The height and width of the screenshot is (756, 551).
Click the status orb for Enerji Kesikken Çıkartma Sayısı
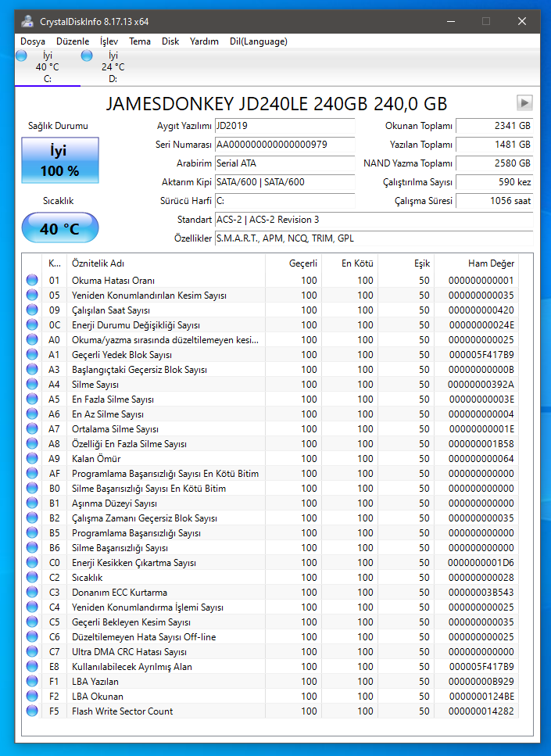click(x=32, y=563)
